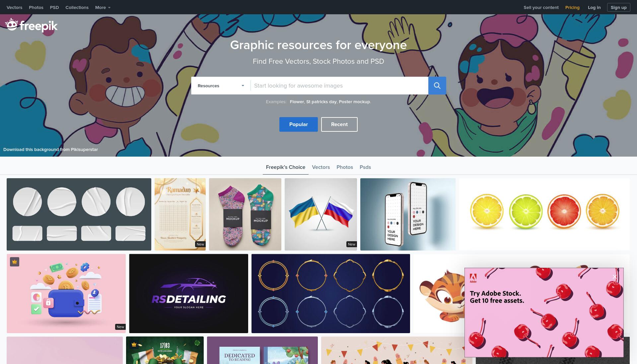
Task: Click the Pricing link
Action: tap(572, 7)
